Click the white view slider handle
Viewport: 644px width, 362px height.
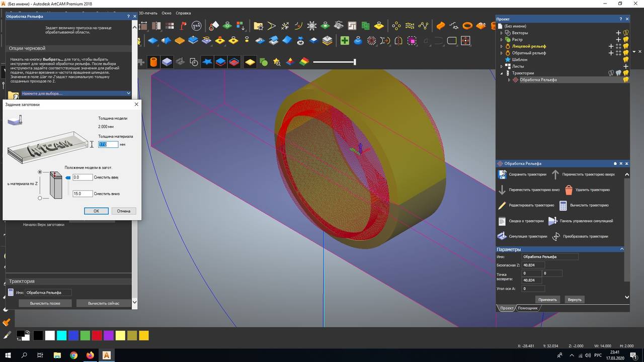click(355, 62)
